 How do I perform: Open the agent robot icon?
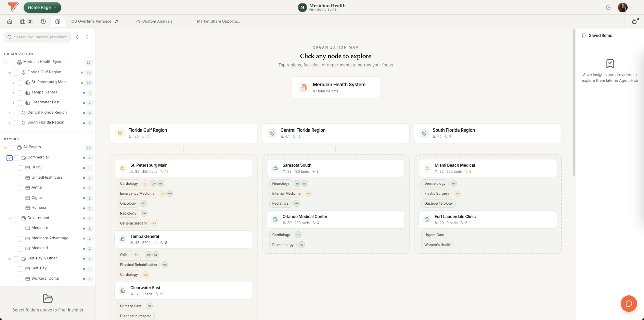[x=634, y=22]
